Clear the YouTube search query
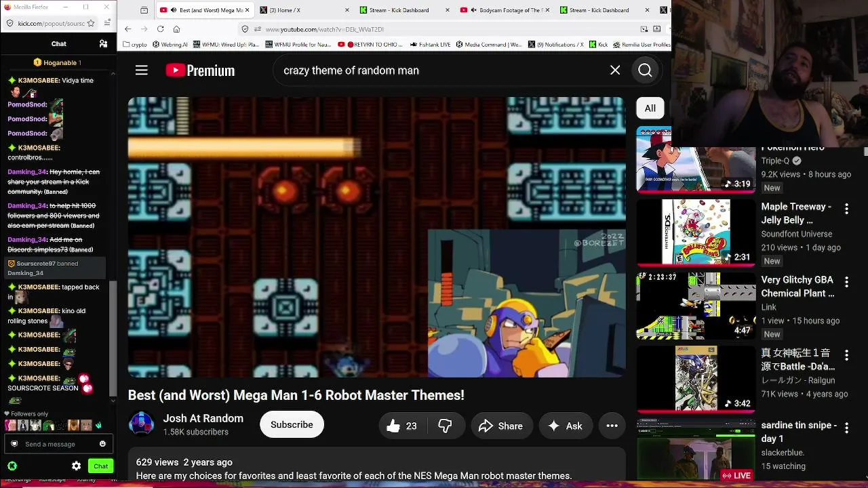 615,70
